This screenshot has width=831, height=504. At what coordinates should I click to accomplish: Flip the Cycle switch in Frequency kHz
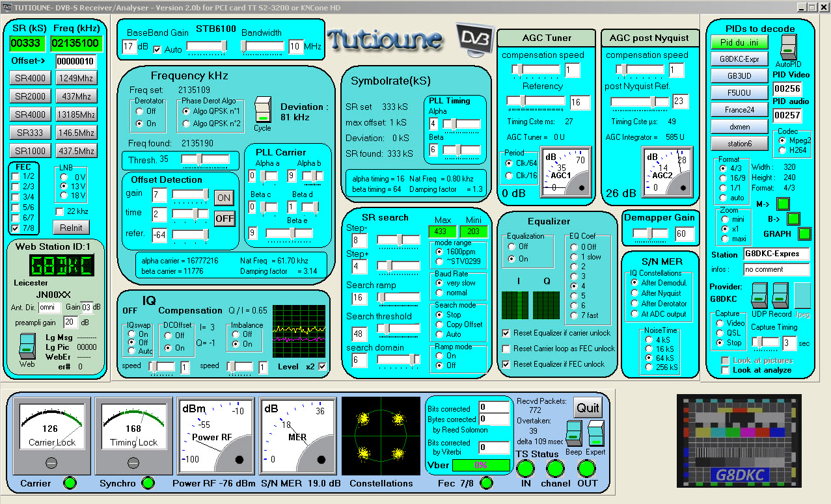click(x=262, y=109)
